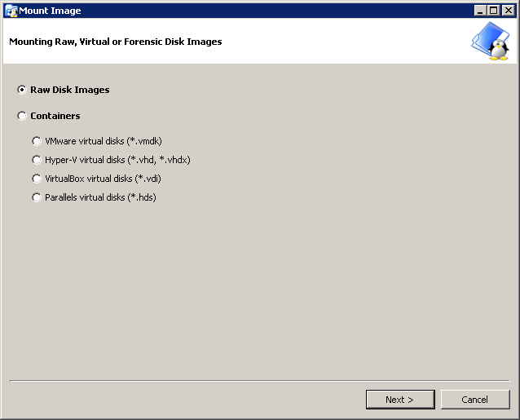This screenshot has height=420, width=520.
Task: Select the Raw Disk Images radio button
Action: click(x=22, y=90)
